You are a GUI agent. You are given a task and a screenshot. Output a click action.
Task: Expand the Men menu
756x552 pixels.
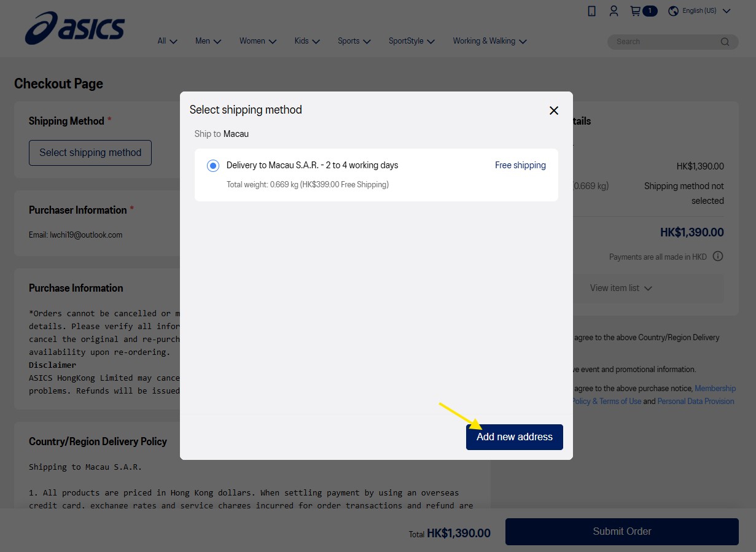tap(208, 41)
